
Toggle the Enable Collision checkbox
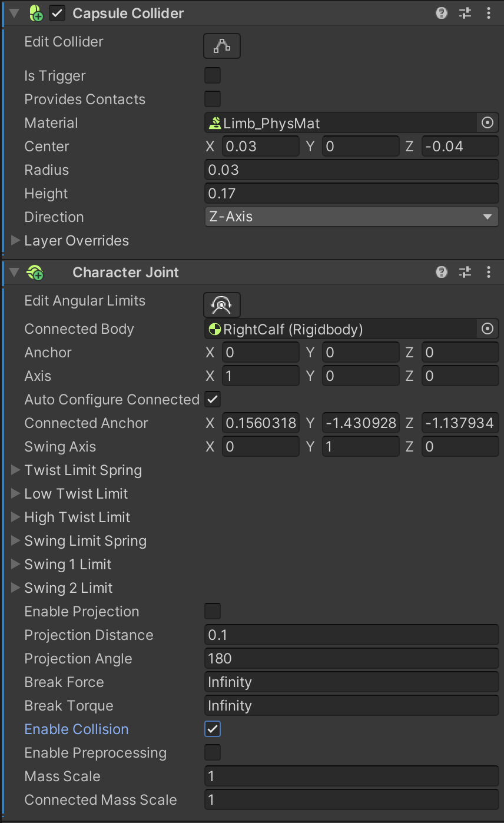click(x=213, y=729)
